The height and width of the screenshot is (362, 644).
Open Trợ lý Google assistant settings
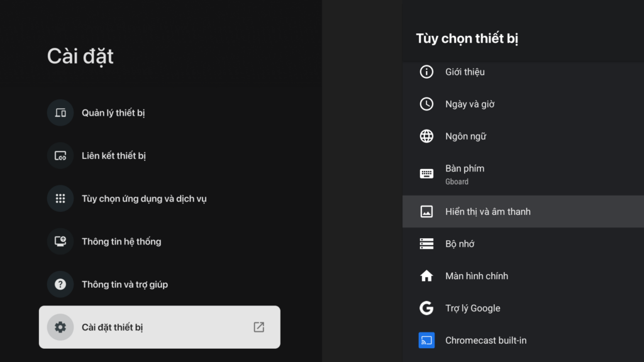click(523, 308)
